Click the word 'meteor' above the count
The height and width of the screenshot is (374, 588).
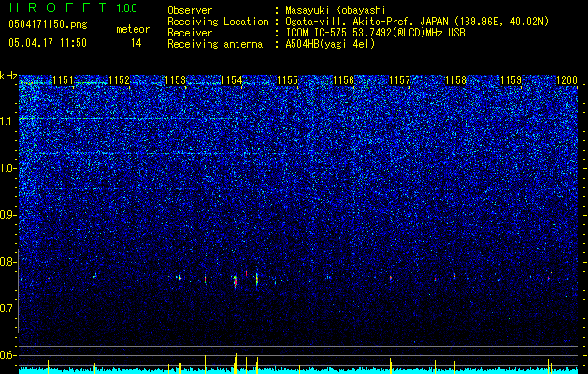click(x=133, y=29)
